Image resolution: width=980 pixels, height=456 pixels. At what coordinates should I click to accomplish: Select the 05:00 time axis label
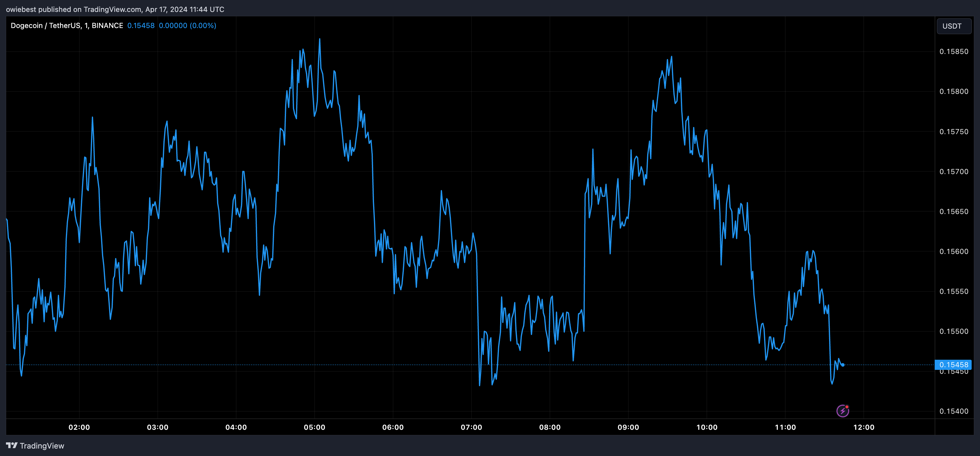tap(314, 427)
